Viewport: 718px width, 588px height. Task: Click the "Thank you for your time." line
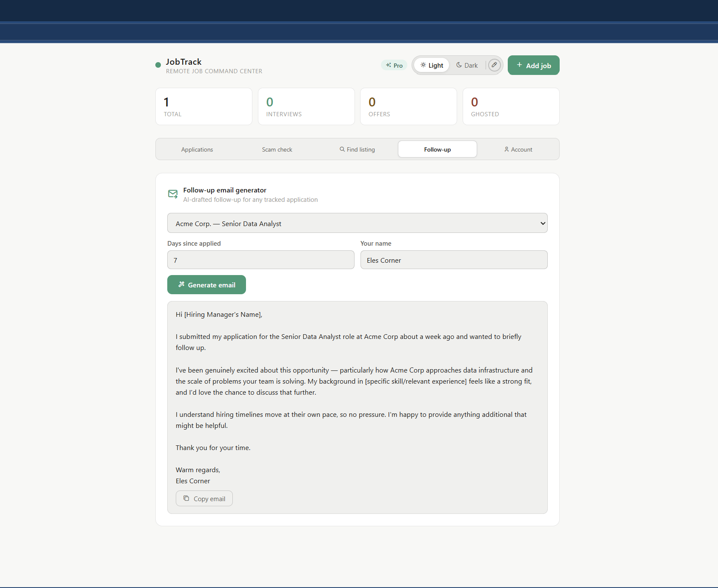(x=213, y=448)
